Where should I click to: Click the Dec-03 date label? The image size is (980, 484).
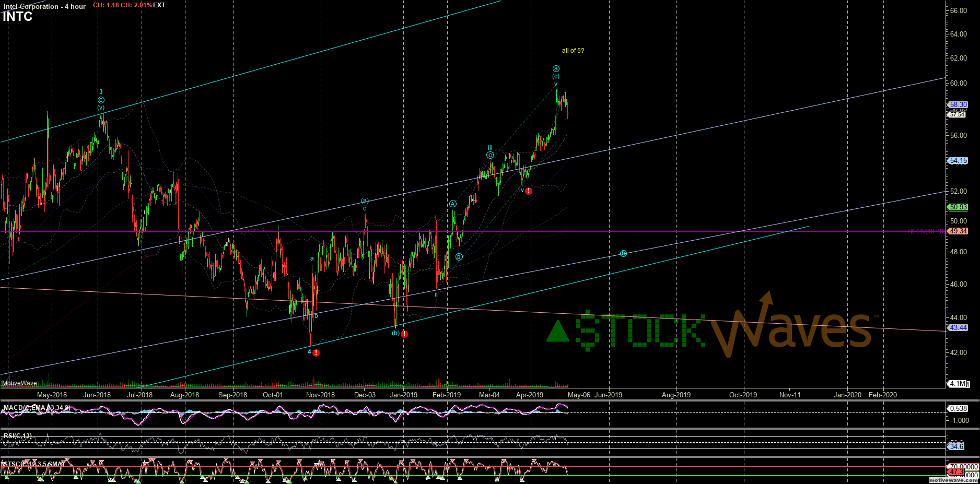(x=365, y=395)
